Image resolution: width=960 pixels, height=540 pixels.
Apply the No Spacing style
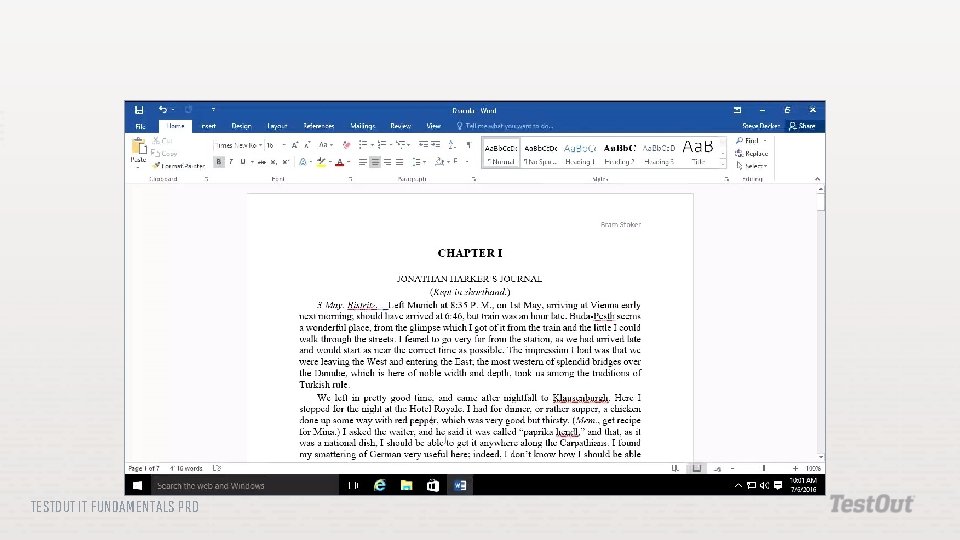[540, 154]
